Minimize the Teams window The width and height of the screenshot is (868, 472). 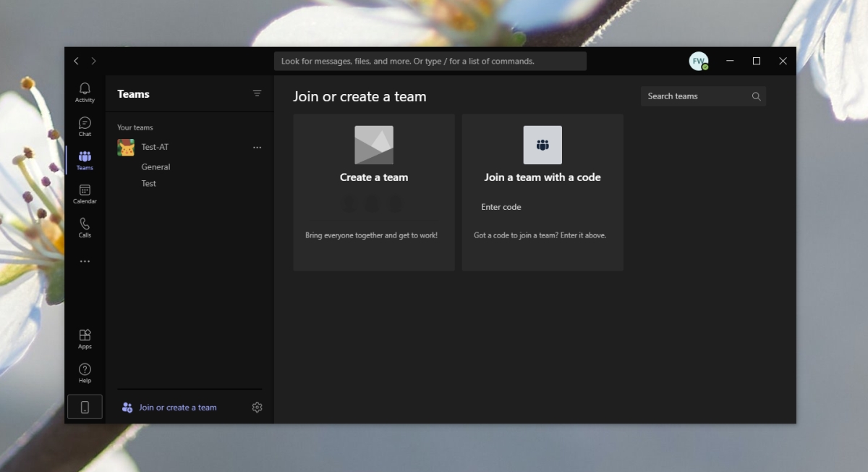coord(731,62)
